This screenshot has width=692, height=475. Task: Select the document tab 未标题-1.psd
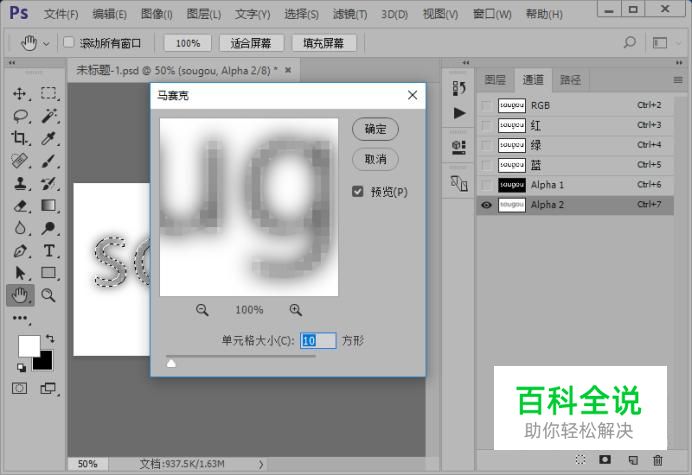(x=177, y=70)
